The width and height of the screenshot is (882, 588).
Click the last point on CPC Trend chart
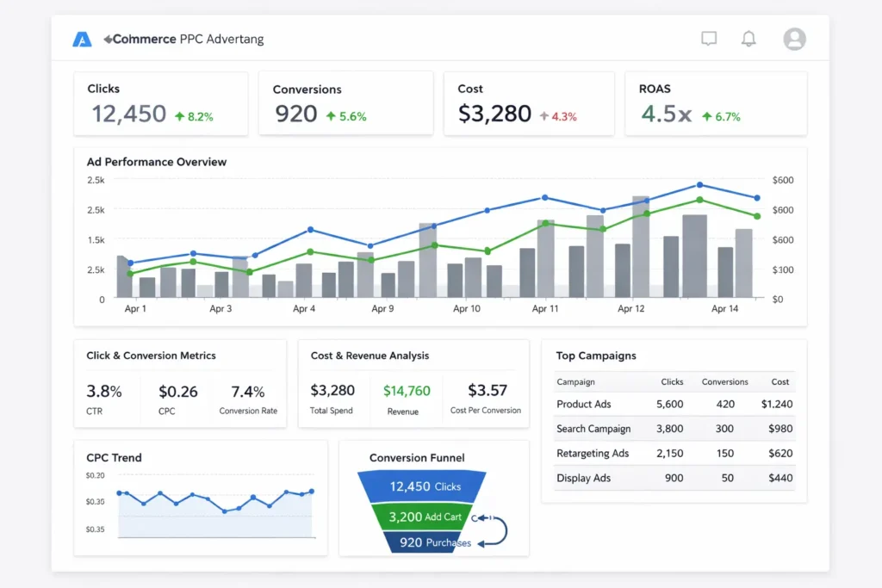pyautogui.click(x=312, y=492)
